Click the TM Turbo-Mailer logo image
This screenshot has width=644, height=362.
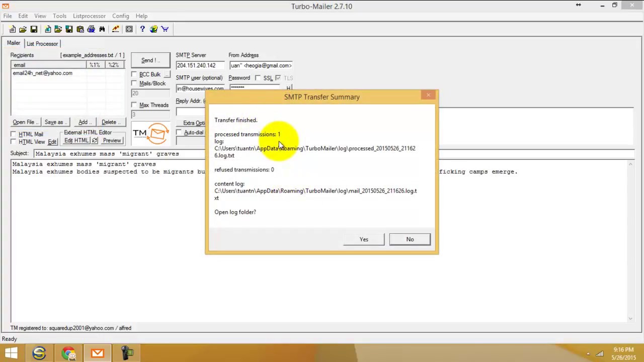pos(151,134)
